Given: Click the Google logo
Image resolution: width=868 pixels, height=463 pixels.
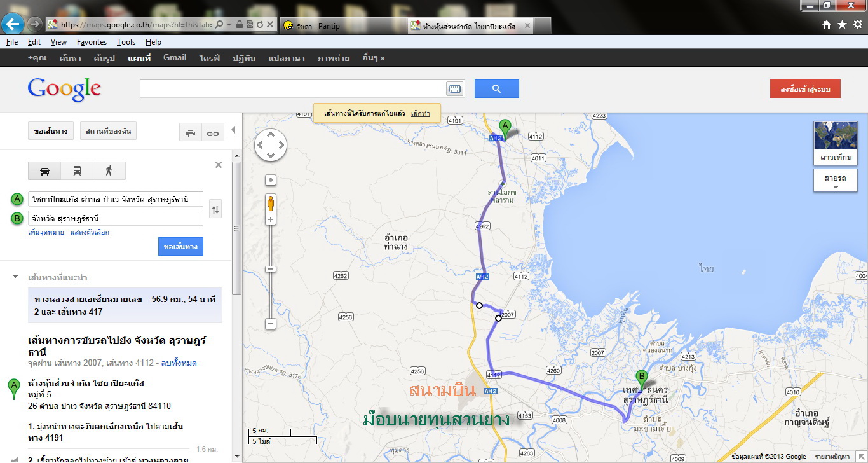Looking at the screenshot, I should (64, 89).
